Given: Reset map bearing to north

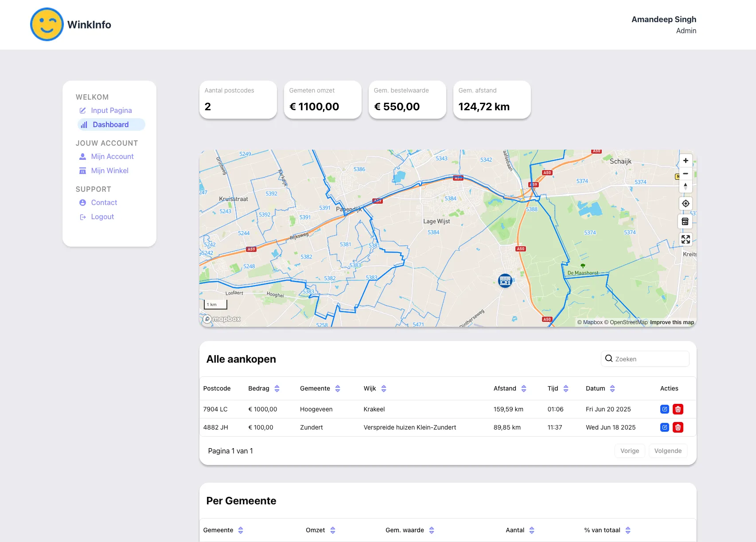Looking at the screenshot, I should 686,186.
